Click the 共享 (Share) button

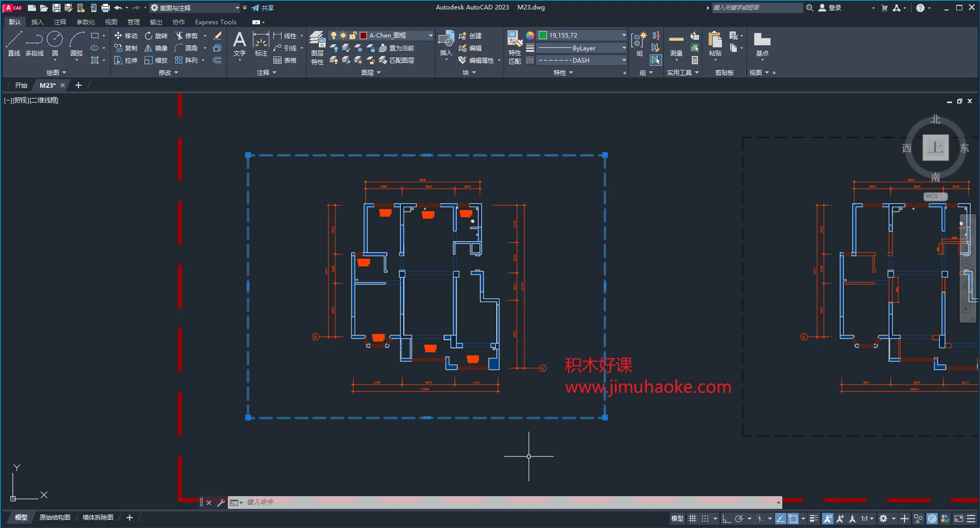tap(263, 8)
